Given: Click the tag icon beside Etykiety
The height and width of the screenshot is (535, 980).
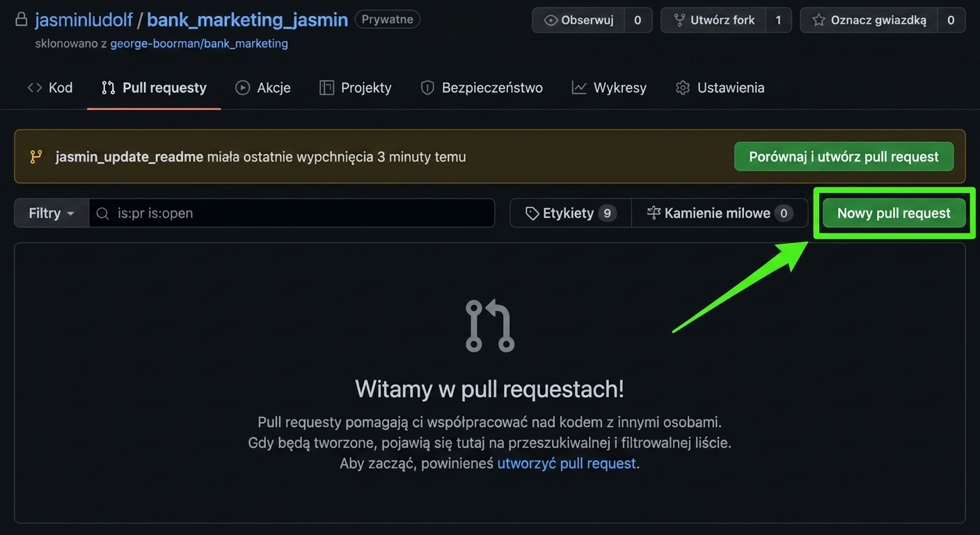Looking at the screenshot, I should point(532,213).
